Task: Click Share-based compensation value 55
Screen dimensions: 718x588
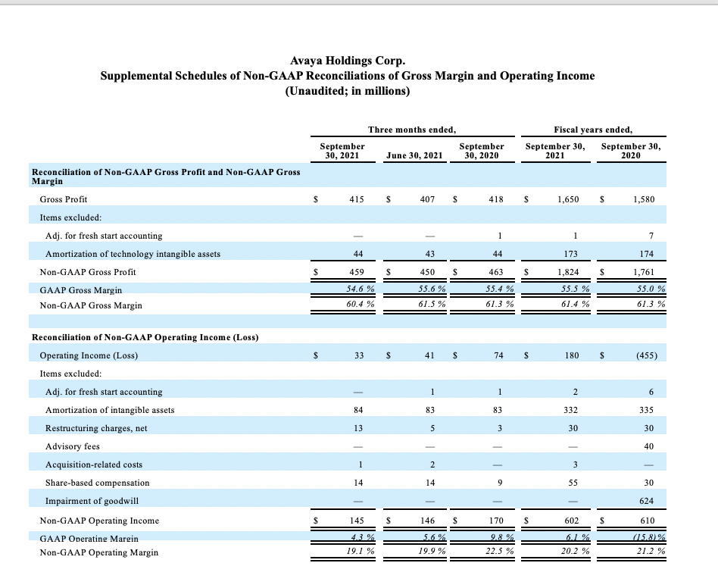Action: click(x=573, y=483)
